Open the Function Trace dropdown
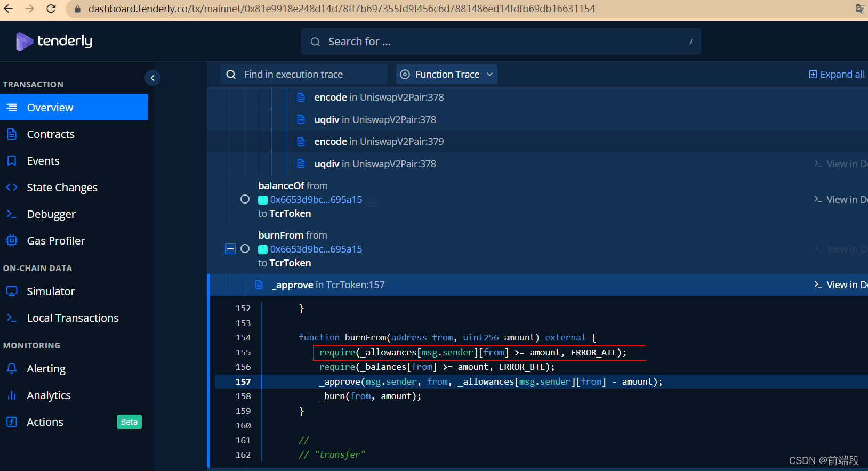Viewport: 868px width, 471px height. 447,75
